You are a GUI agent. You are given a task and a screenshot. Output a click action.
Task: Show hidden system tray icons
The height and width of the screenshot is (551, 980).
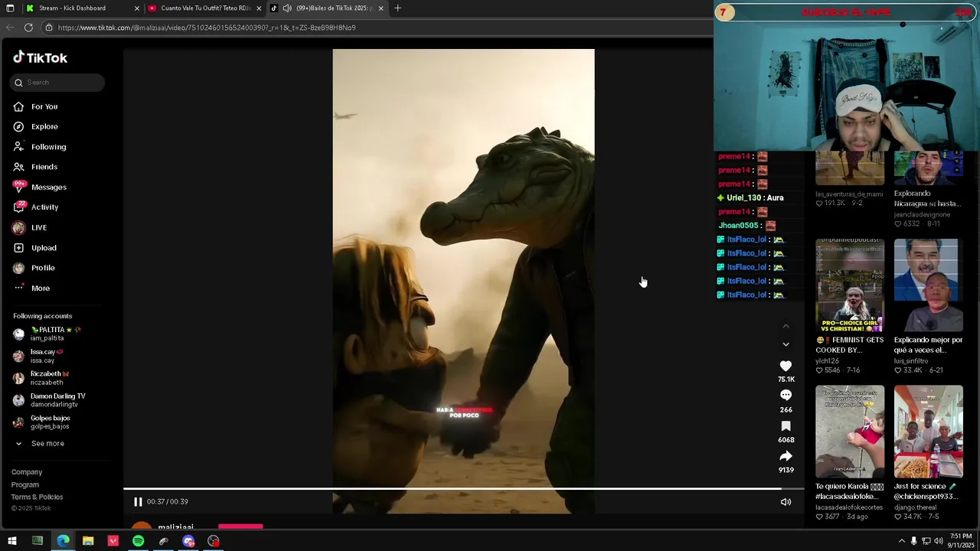(x=902, y=541)
